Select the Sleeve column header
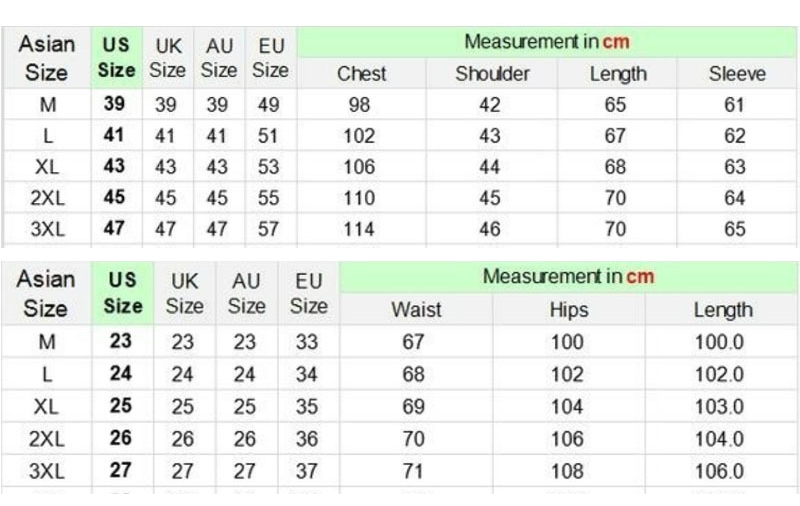The width and height of the screenshot is (800, 506). [737, 74]
